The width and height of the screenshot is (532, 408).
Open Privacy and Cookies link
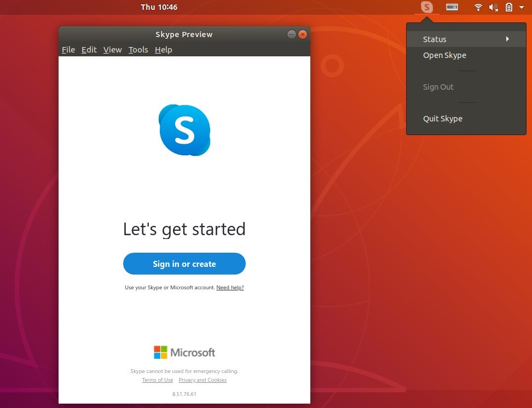point(203,380)
